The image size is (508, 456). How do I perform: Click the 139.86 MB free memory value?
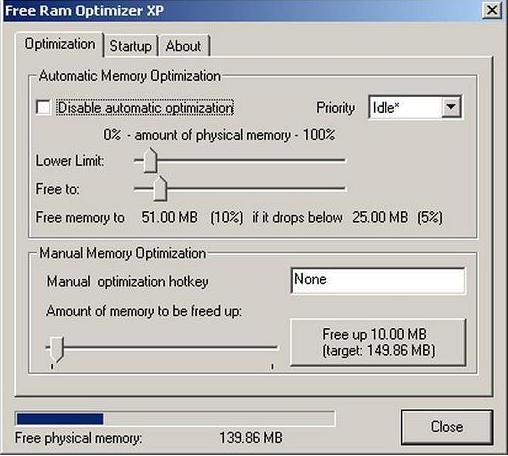251,438
